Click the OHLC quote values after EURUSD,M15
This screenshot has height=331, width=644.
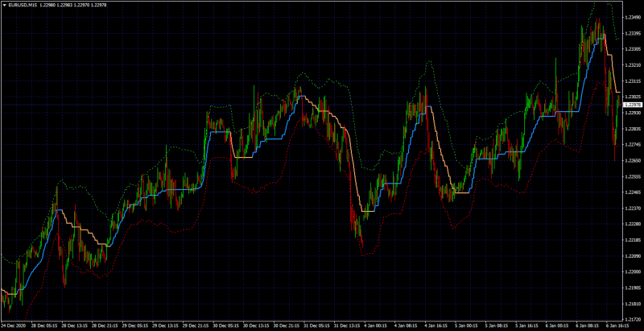pyautogui.click(x=73, y=5)
